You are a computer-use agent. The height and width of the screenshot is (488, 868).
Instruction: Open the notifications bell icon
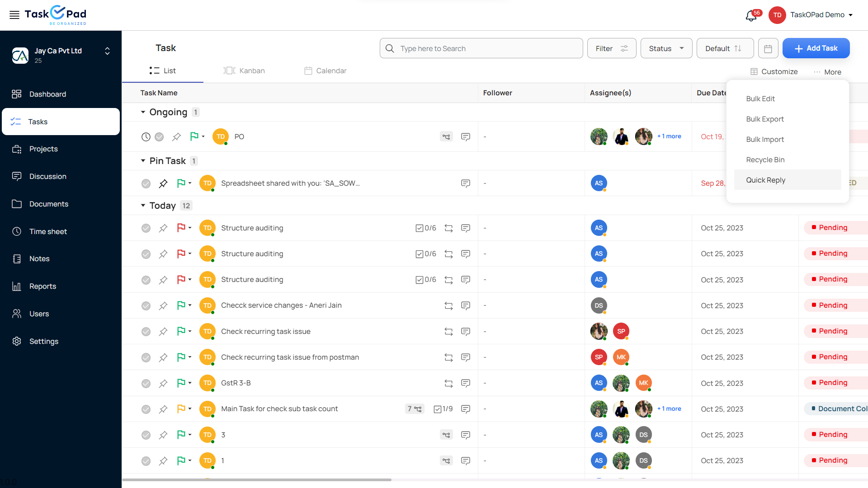(751, 16)
